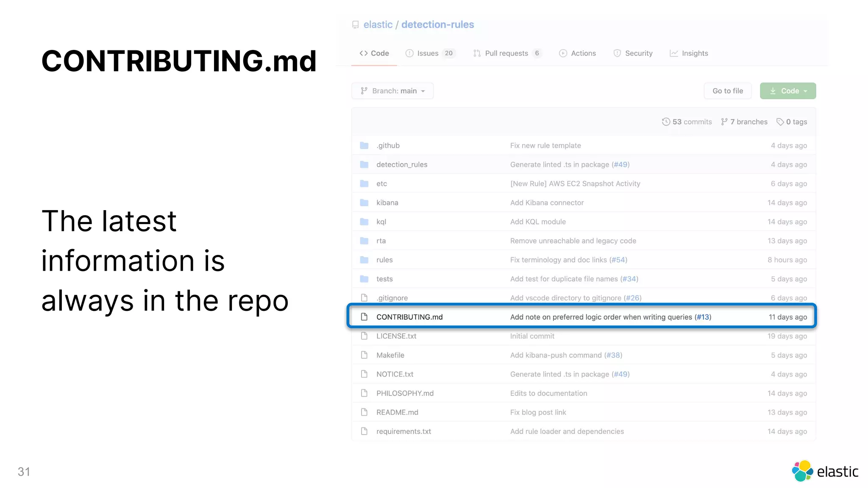View the 7 branches list
868x488 pixels.
(744, 122)
